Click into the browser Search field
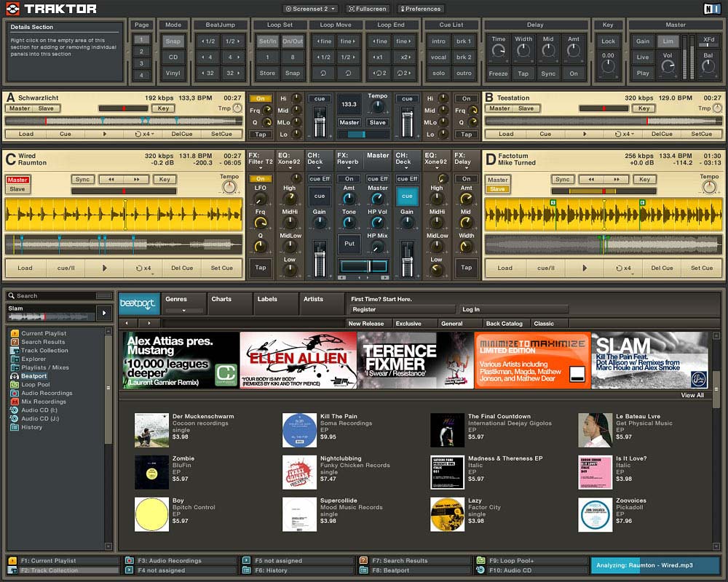The width and height of the screenshot is (728, 582). [56, 295]
